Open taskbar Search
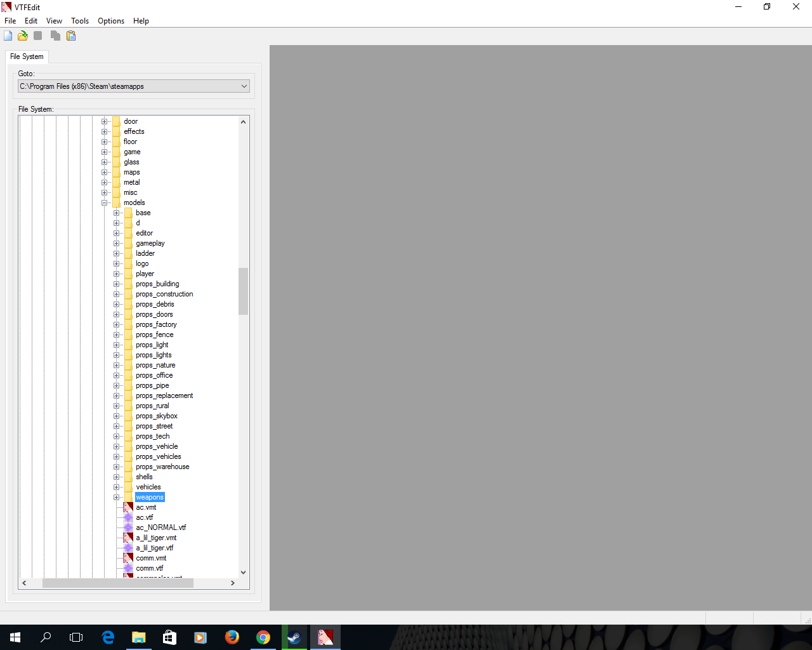Image resolution: width=812 pixels, height=650 pixels. [46, 637]
